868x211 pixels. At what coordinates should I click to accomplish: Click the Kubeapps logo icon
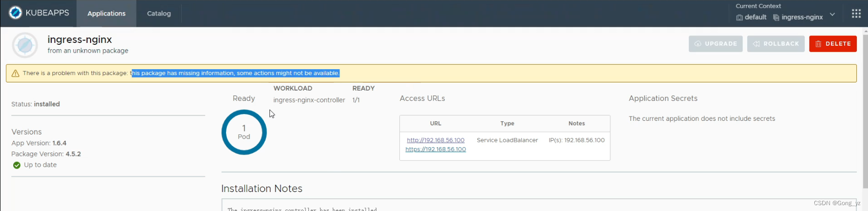click(x=16, y=13)
